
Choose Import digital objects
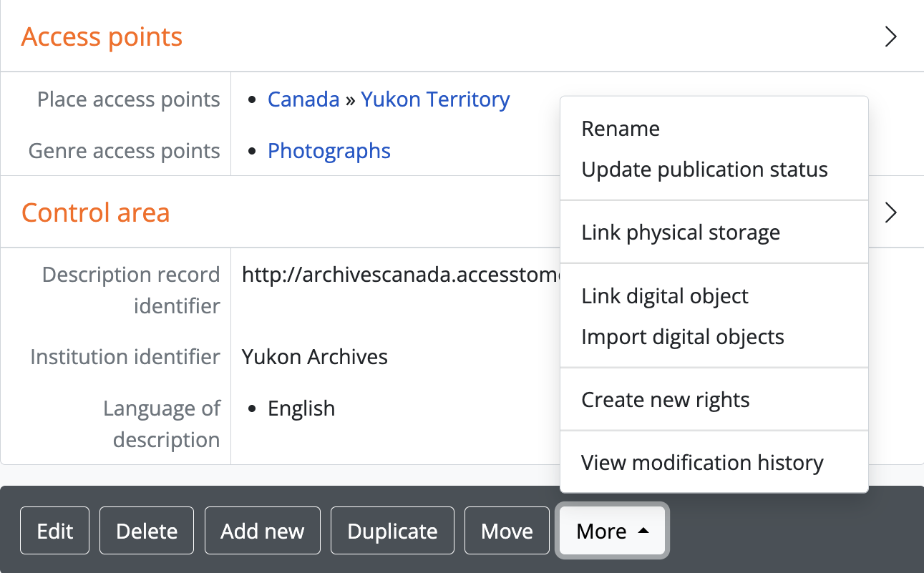682,337
